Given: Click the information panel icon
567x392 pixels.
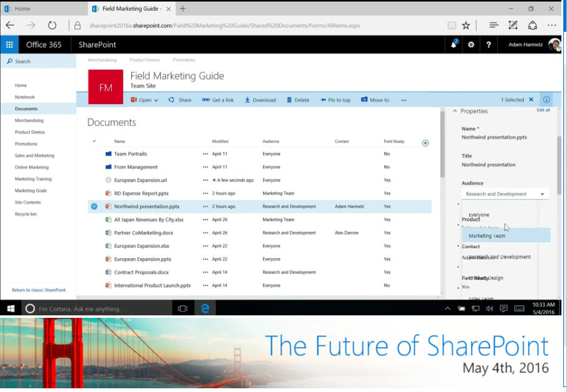Looking at the screenshot, I should [546, 99].
